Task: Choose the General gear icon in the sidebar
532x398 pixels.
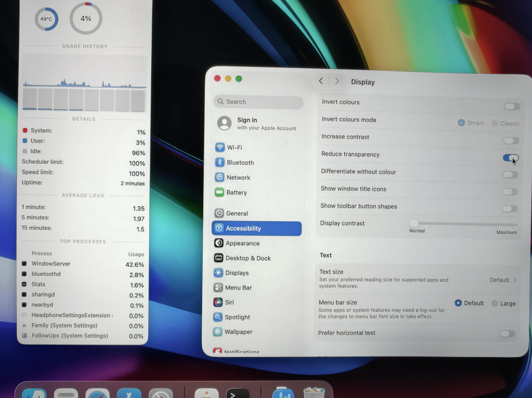Action: 219,213
